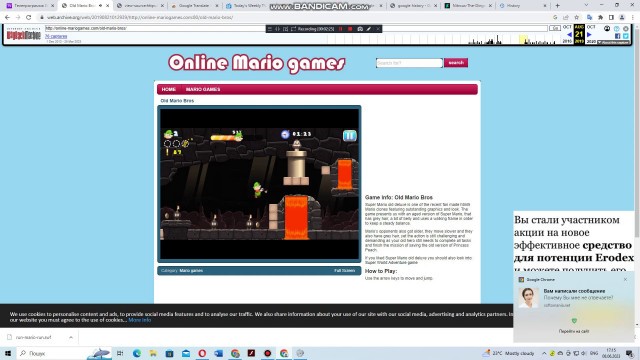Launch Microsoft Edge from the taskbar
This screenshot has height=360, width=640.
tap(137, 353)
